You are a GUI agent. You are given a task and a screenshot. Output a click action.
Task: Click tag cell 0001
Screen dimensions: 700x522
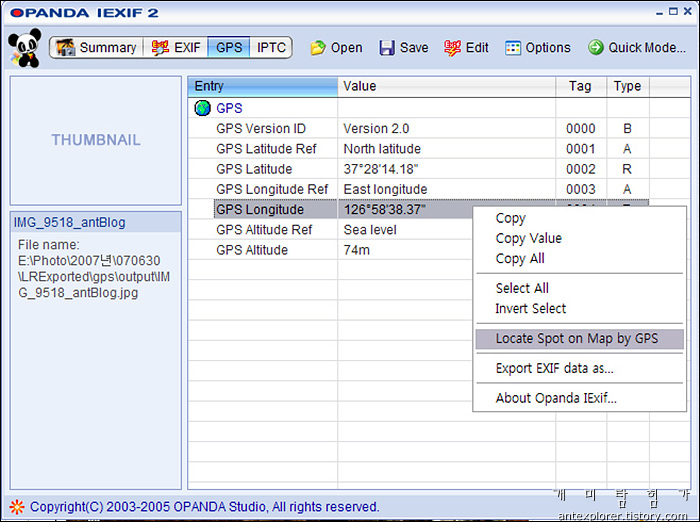pos(581,149)
